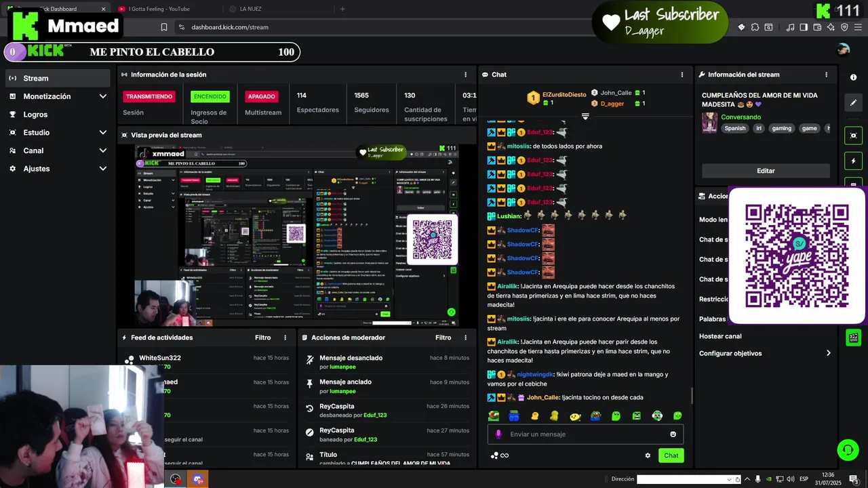Viewport: 868px width, 488px height.
Task: Open options menu of Información del stream panel
Action: tap(826, 75)
